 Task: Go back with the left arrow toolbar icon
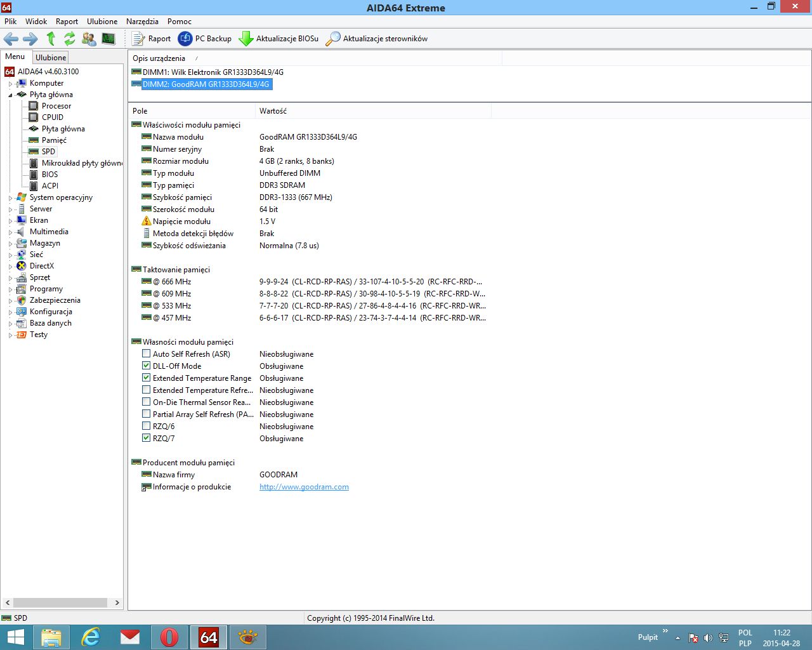pos(11,39)
